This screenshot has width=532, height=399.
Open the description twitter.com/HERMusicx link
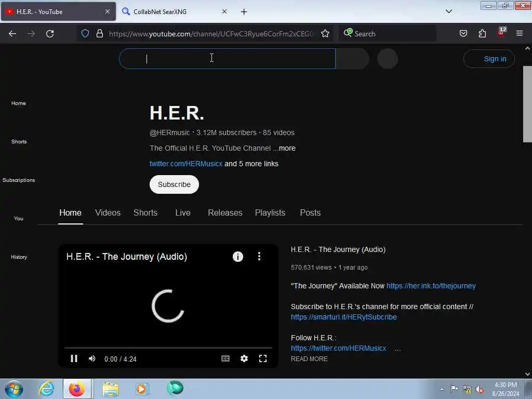tap(338, 348)
